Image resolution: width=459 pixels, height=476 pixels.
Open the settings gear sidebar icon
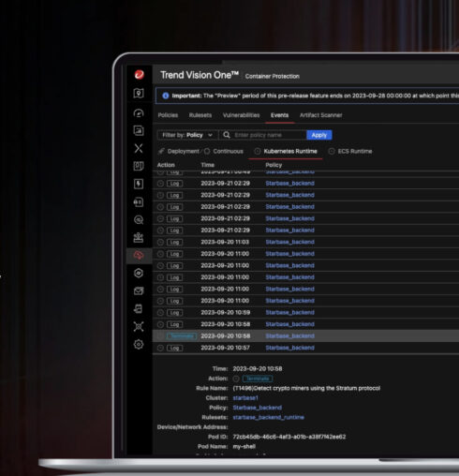click(139, 345)
